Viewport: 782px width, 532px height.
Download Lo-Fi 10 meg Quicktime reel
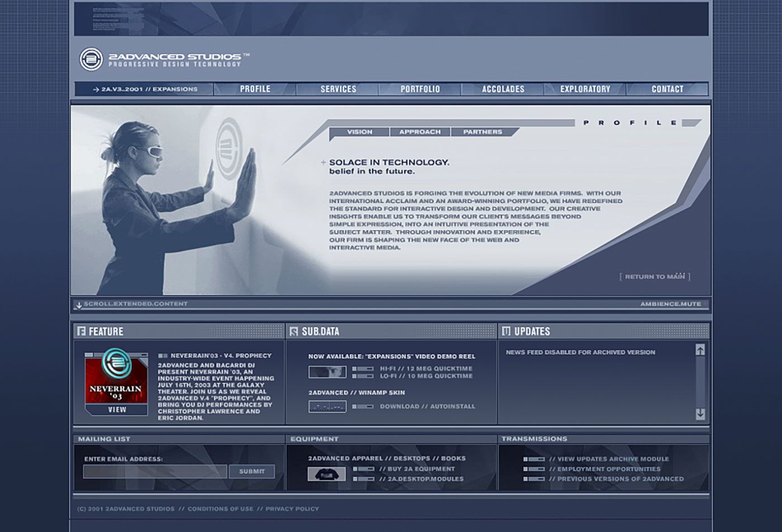(426, 376)
